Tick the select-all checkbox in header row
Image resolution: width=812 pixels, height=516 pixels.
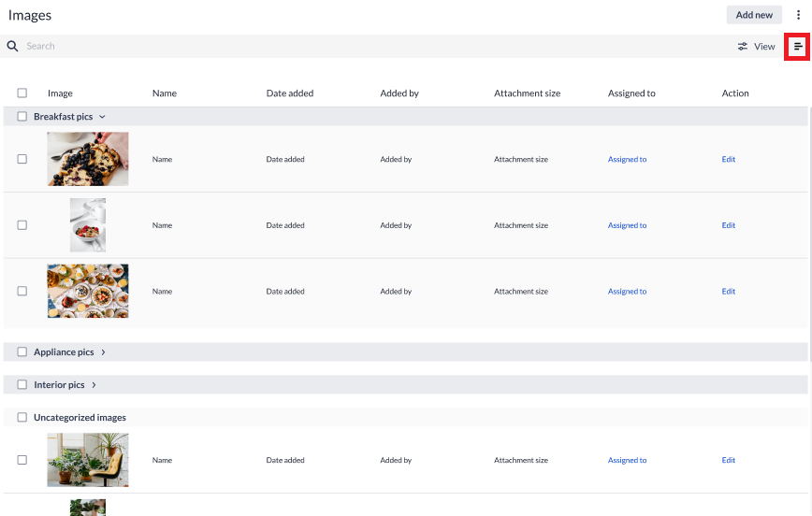pos(22,93)
